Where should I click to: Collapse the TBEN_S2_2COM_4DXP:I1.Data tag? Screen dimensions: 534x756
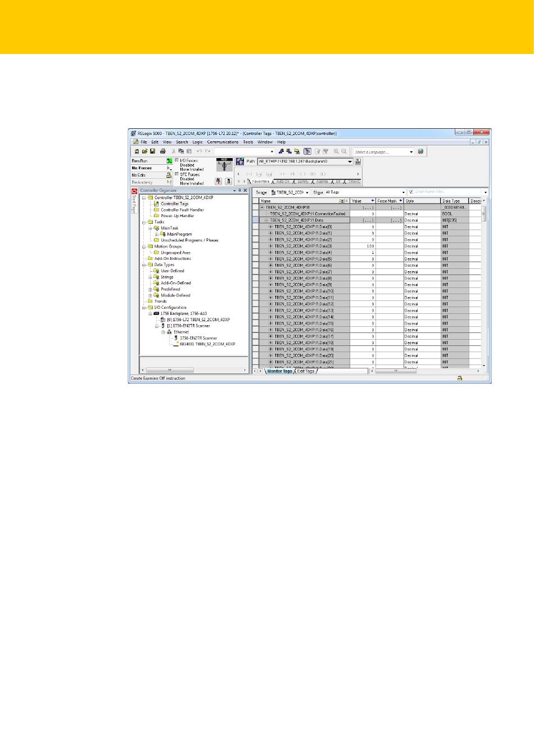[266, 220]
